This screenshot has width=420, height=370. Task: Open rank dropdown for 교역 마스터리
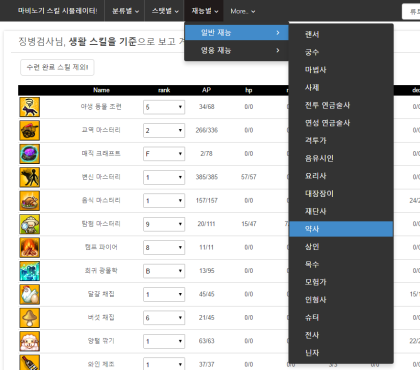[x=164, y=130]
